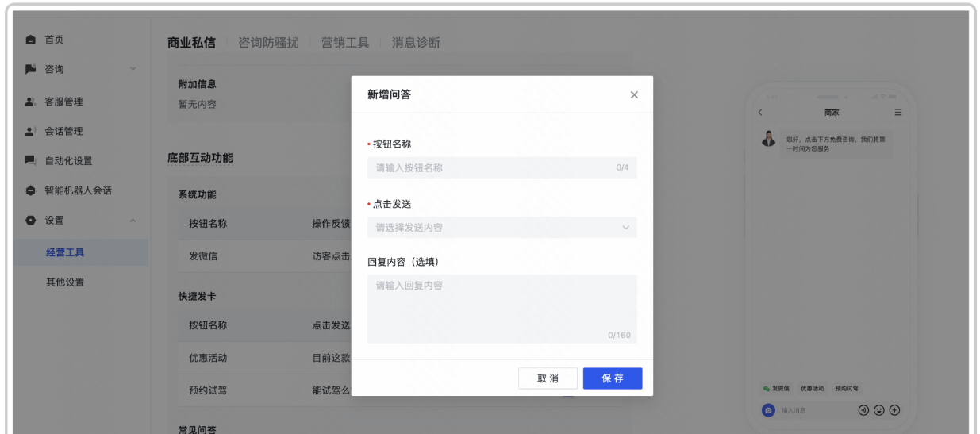Close the 新增问答 dialog with X

tap(634, 95)
